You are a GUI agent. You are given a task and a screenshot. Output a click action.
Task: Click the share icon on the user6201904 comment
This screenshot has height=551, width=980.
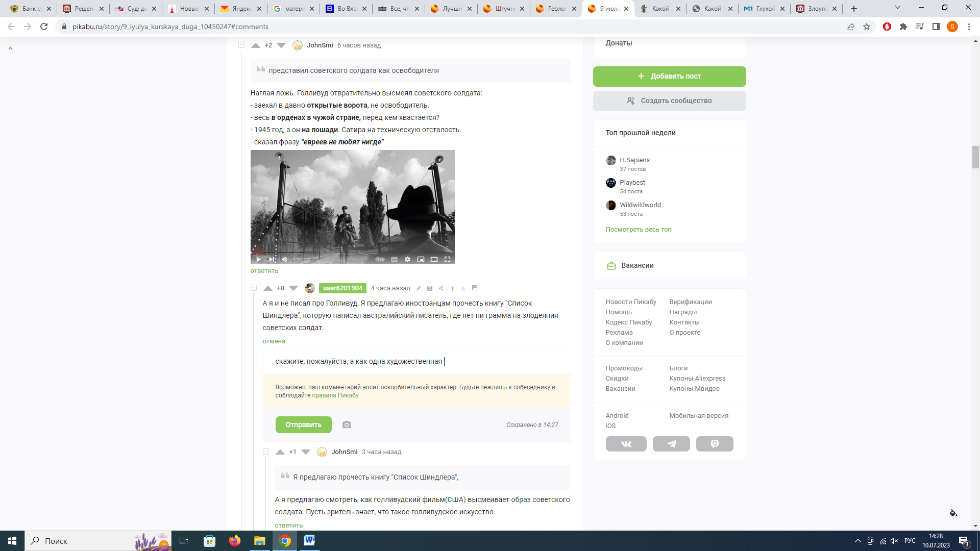tap(441, 288)
